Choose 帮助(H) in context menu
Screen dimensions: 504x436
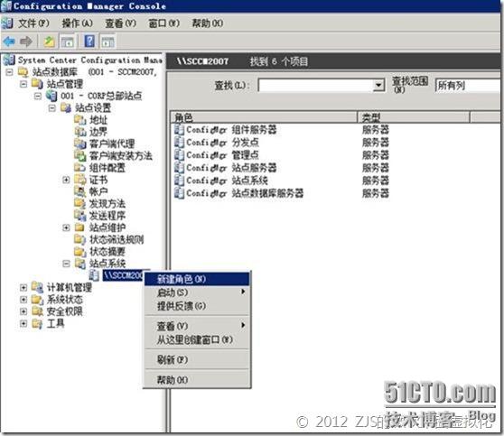[x=197, y=380]
